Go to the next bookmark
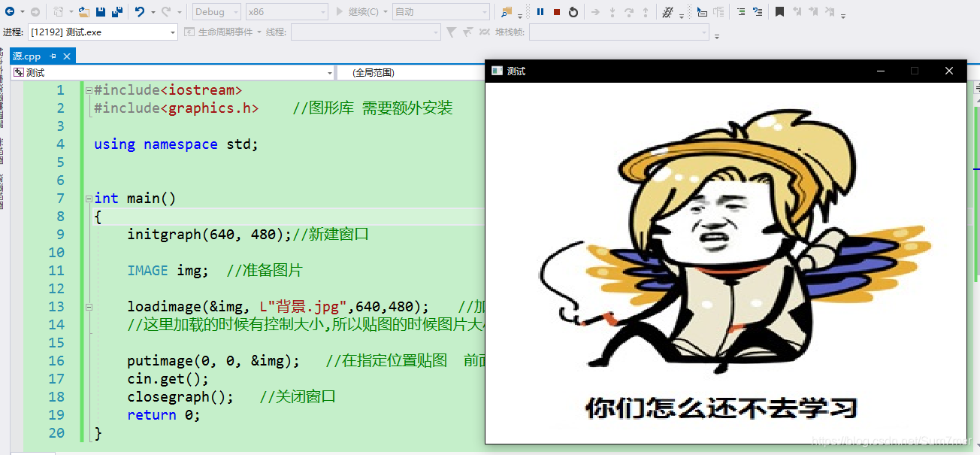This screenshot has width=980, height=455. [x=812, y=12]
